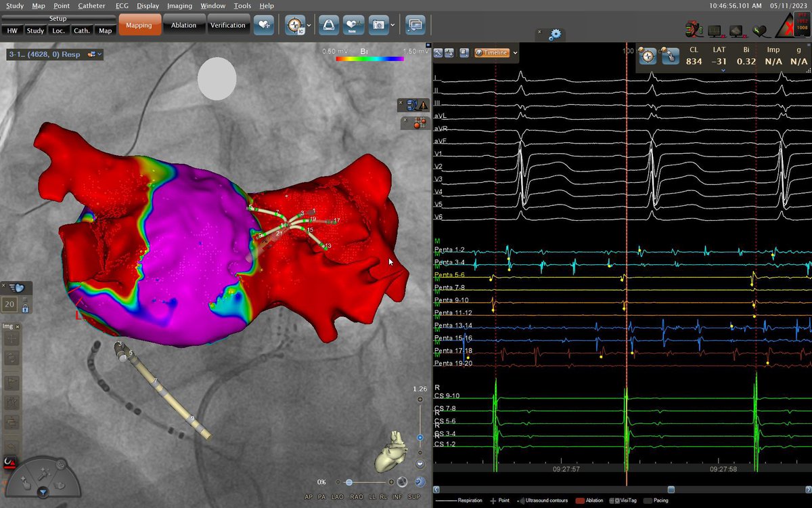812x508 pixels.
Task: Click the HW setup button
Action: pyautogui.click(x=12, y=30)
